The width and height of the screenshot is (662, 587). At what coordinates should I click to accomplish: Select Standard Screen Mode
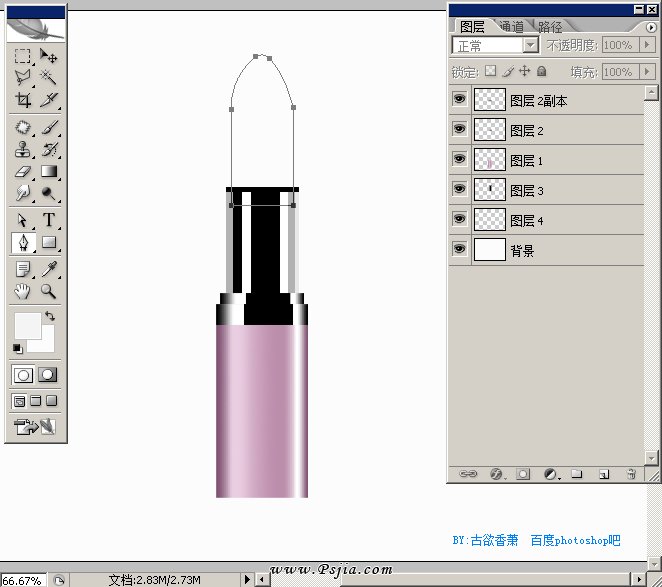[x=19, y=401]
